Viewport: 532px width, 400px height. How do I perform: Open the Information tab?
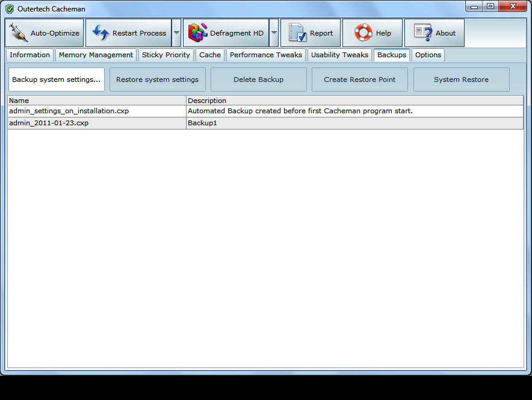(x=29, y=55)
